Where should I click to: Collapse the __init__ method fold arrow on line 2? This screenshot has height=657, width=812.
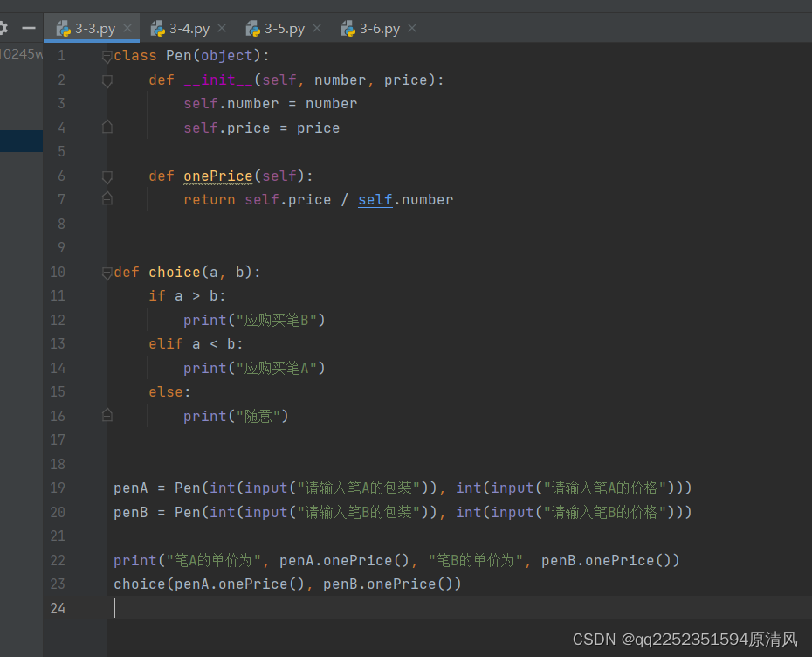[x=107, y=80]
